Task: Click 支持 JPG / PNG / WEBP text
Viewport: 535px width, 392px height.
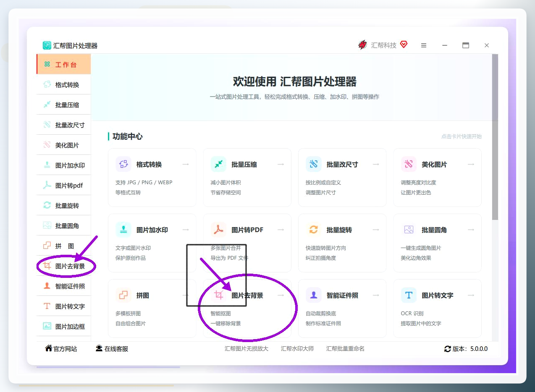Action: [144, 183]
